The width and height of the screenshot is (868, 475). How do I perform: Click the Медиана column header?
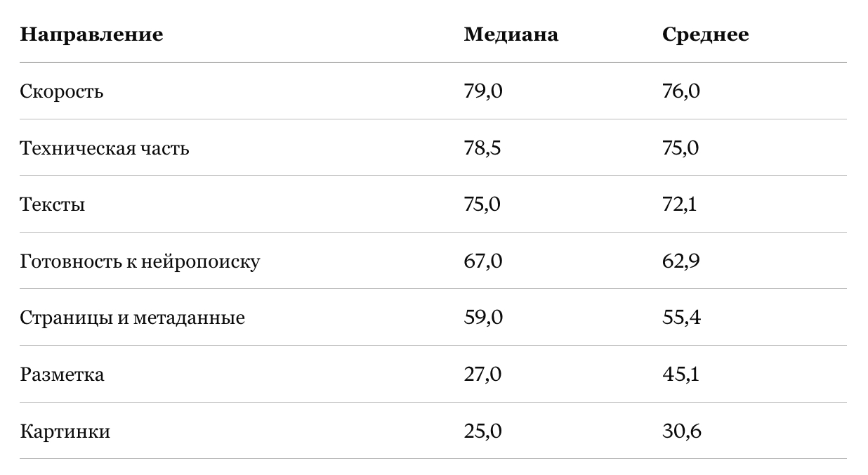click(x=511, y=34)
